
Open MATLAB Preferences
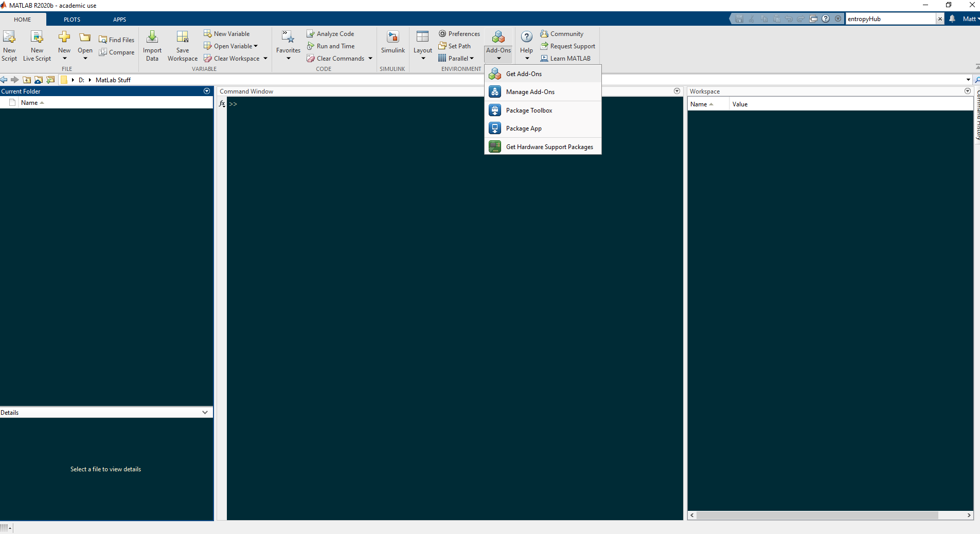point(459,33)
